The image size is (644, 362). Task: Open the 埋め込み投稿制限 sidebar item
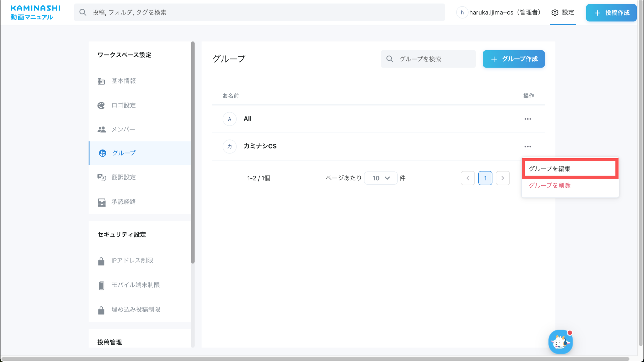136,309
